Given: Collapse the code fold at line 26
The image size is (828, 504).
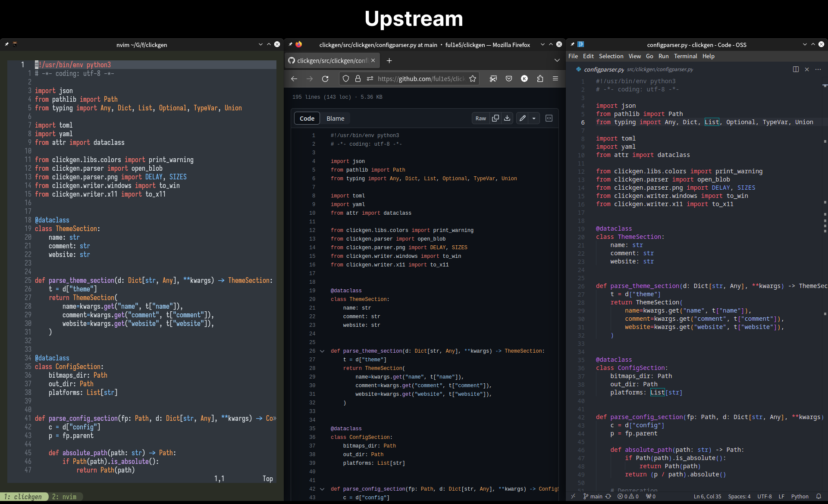Looking at the screenshot, I should [323, 351].
